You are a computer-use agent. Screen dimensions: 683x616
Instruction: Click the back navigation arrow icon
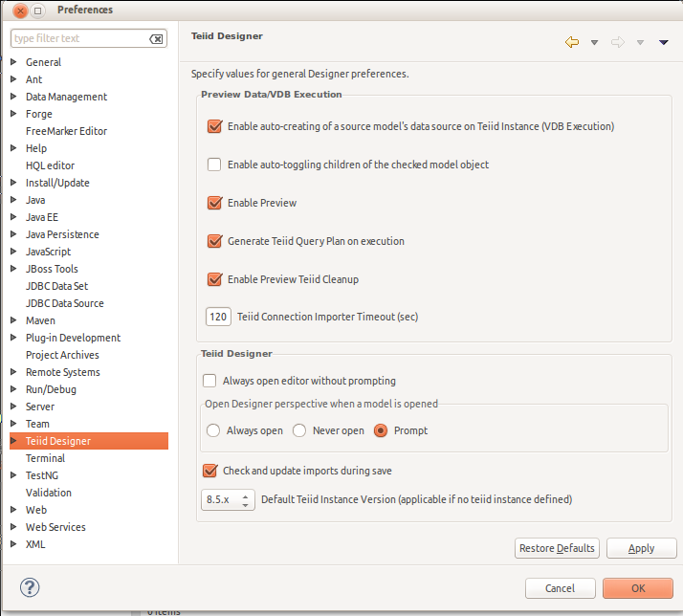tap(572, 42)
